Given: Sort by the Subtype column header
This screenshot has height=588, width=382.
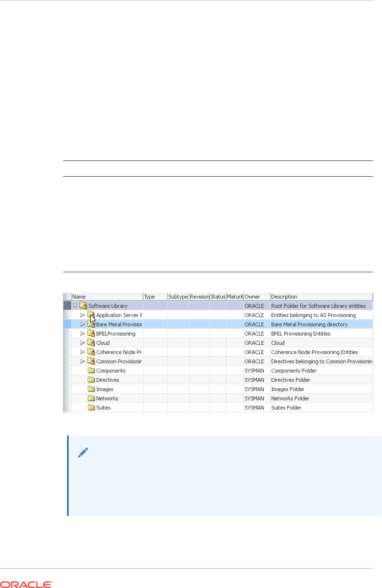Looking at the screenshot, I should pyautogui.click(x=178, y=297).
